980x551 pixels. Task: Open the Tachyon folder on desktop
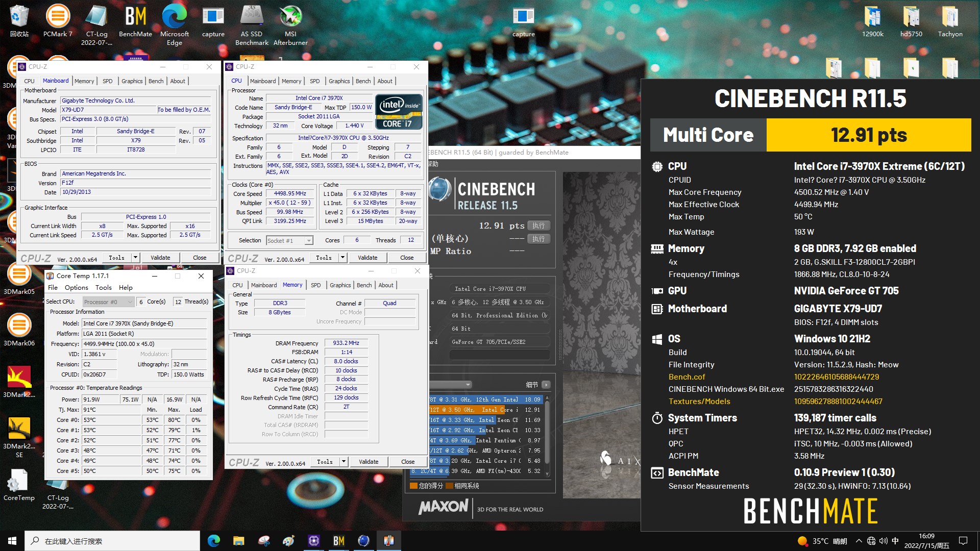pyautogui.click(x=950, y=21)
